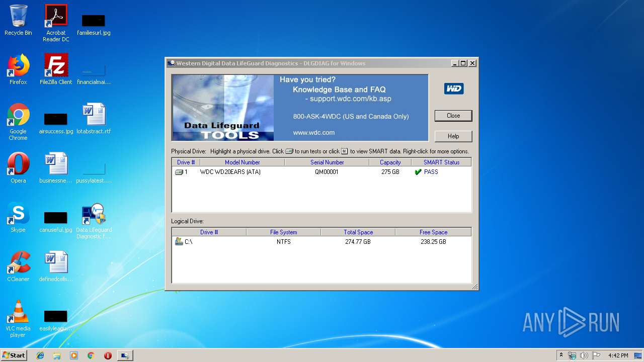Viewport: 644px width, 362px height.
Task: Click the SMART status green checkmark
Action: pos(418,172)
